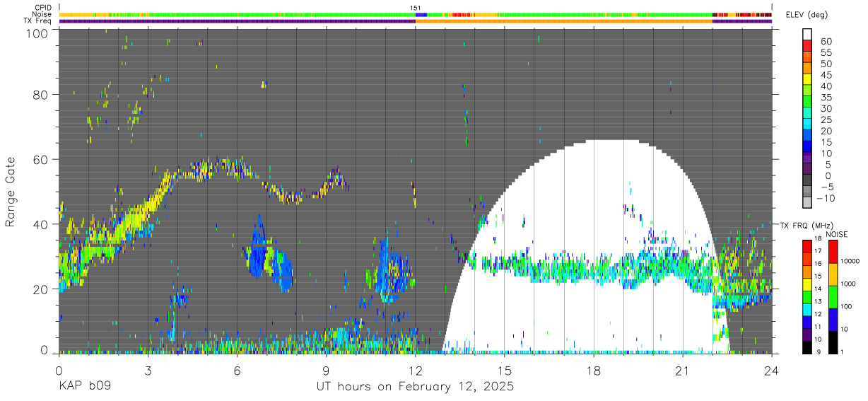The image size is (868, 401).
Task: Select the 6 hour tick label on UT axis
Action: point(237,370)
